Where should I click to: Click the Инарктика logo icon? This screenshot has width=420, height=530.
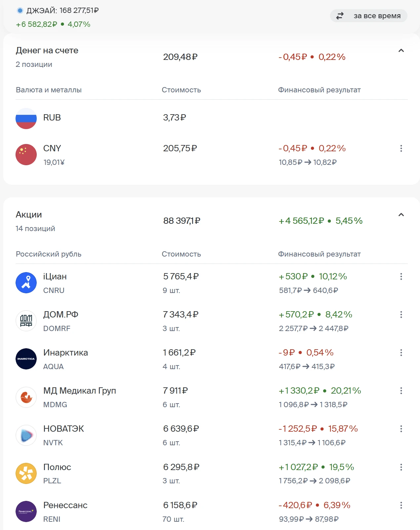click(x=26, y=359)
